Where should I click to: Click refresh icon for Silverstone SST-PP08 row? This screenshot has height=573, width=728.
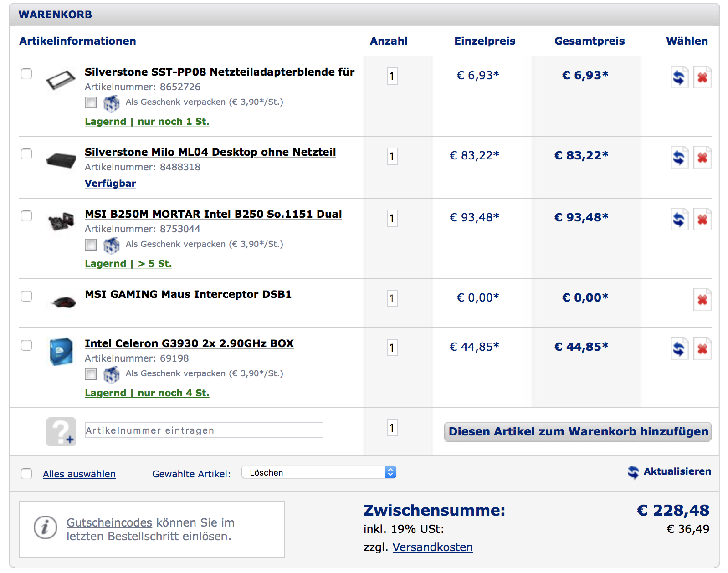click(x=679, y=77)
